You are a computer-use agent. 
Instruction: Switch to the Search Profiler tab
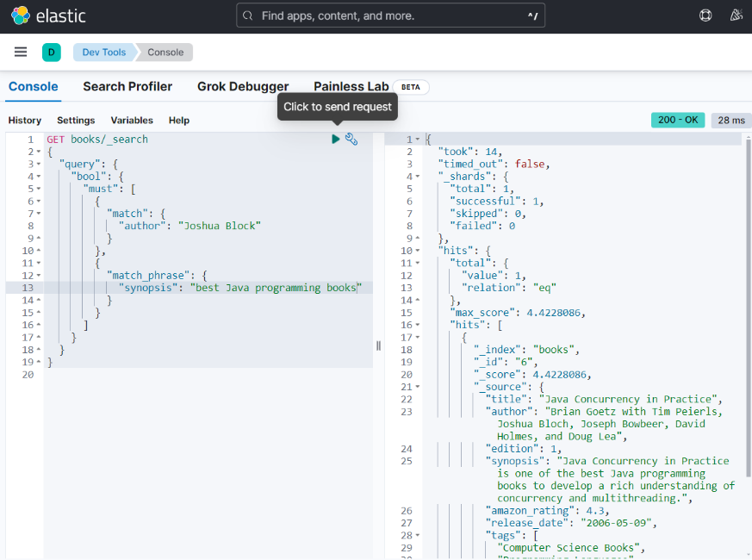point(127,87)
